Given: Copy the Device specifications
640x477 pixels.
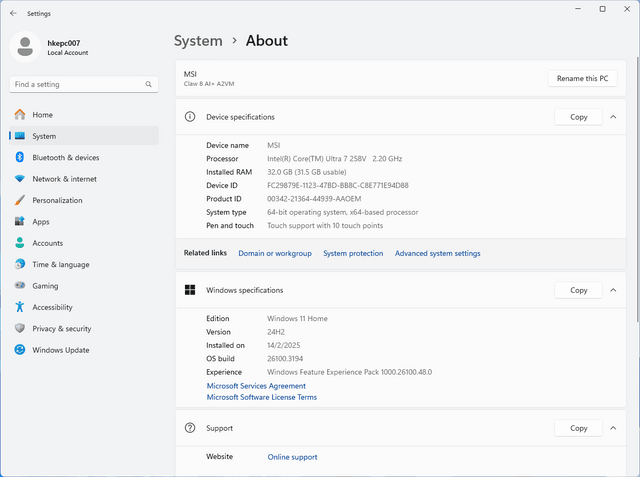Looking at the screenshot, I should 578,117.
